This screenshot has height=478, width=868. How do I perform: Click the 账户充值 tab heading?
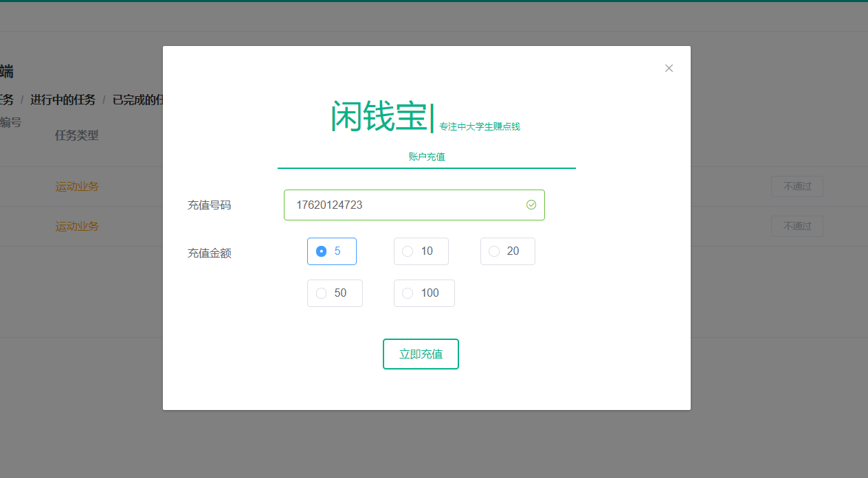427,157
